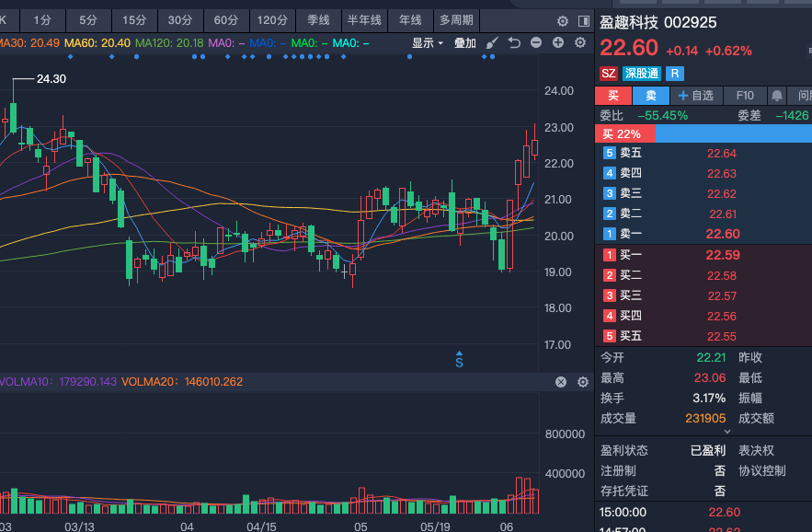812x532 pixels.
Task: Click the 24.30 high price label
Action: [x=51, y=79]
